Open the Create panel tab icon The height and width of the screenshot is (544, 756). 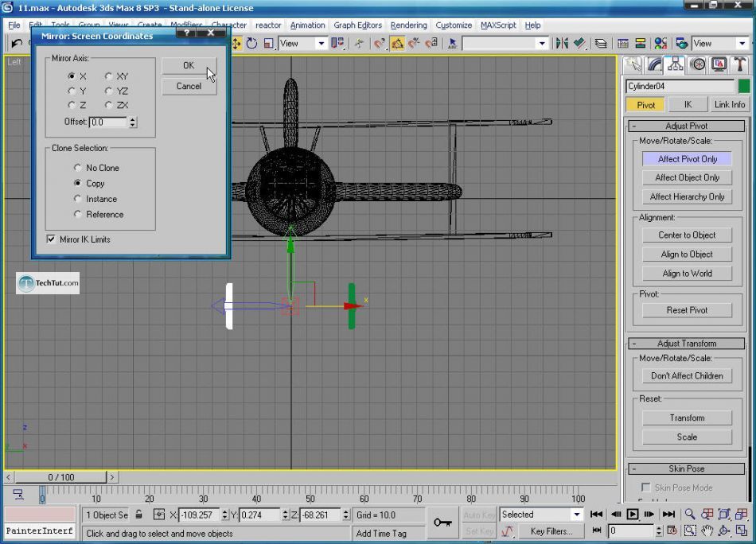[633, 64]
